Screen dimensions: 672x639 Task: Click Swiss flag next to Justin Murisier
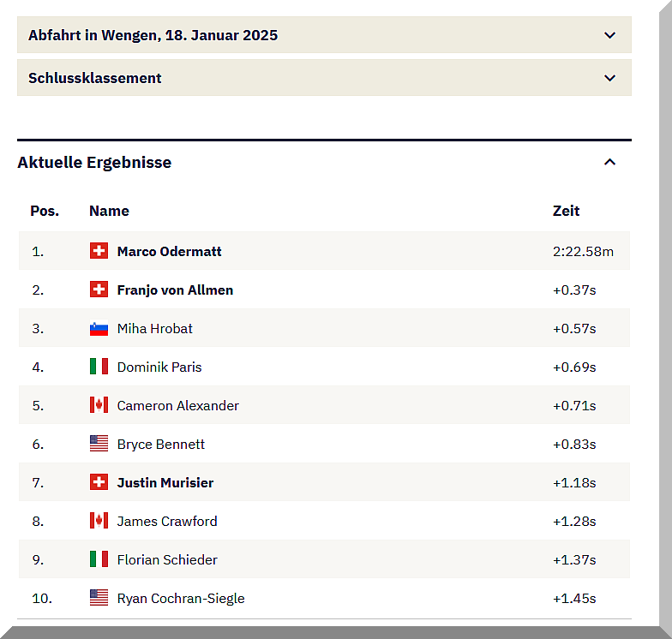99,482
